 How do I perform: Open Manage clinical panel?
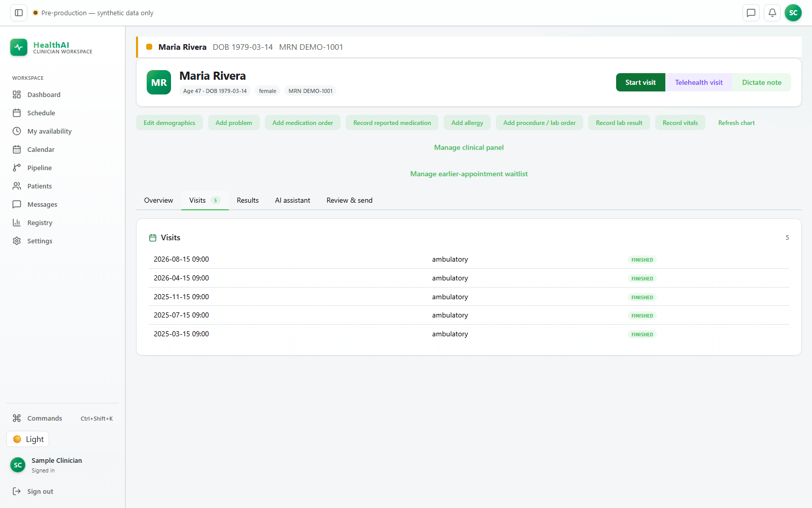469,147
